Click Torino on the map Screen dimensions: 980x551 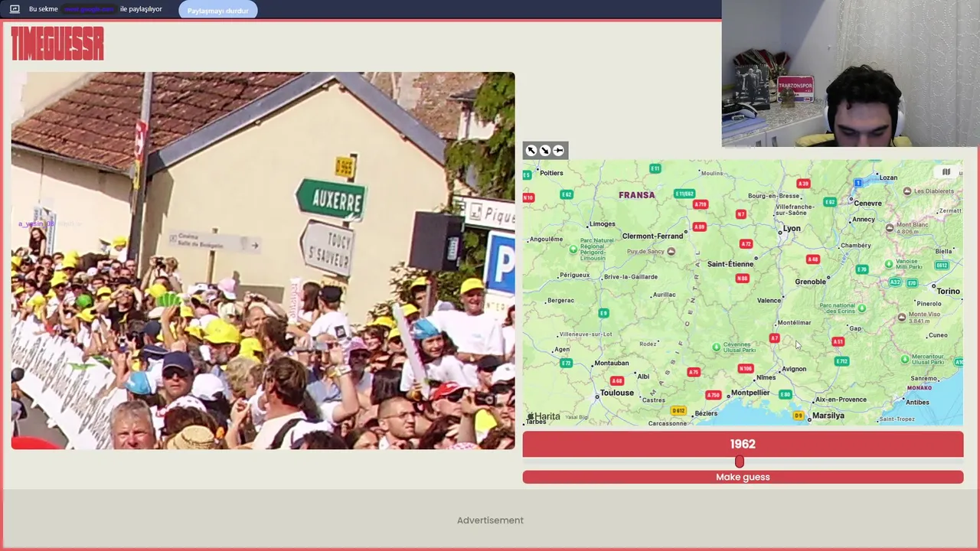(948, 291)
